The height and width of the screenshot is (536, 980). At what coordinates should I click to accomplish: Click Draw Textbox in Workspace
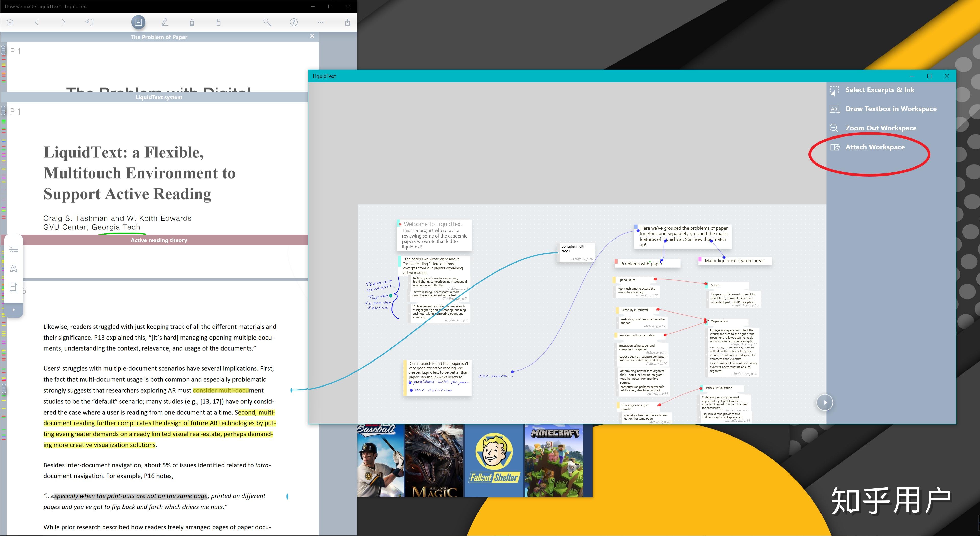coord(891,109)
